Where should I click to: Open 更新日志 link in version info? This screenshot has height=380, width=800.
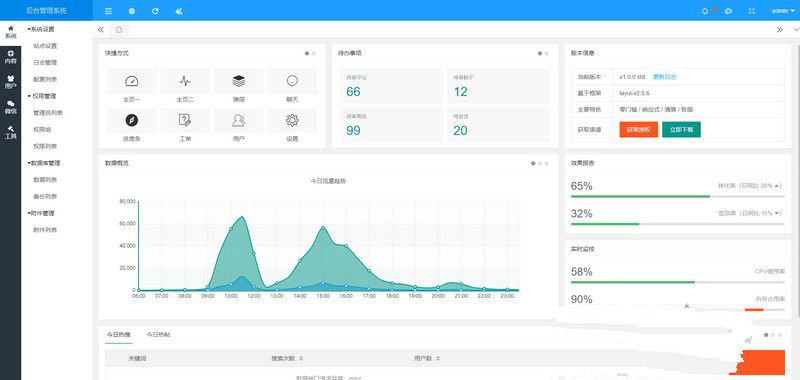[664, 77]
